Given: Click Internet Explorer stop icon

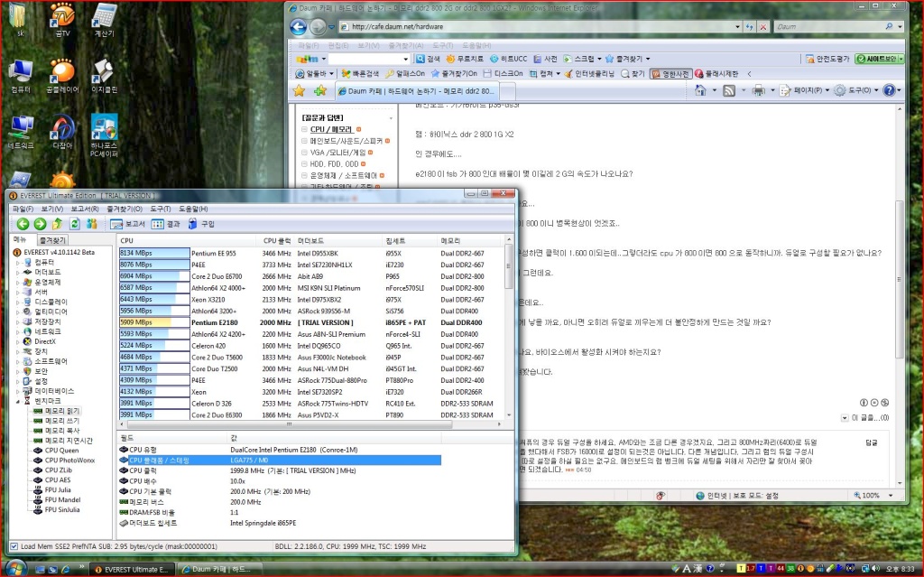Looking at the screenshot, I should click(x=763, y=26).
